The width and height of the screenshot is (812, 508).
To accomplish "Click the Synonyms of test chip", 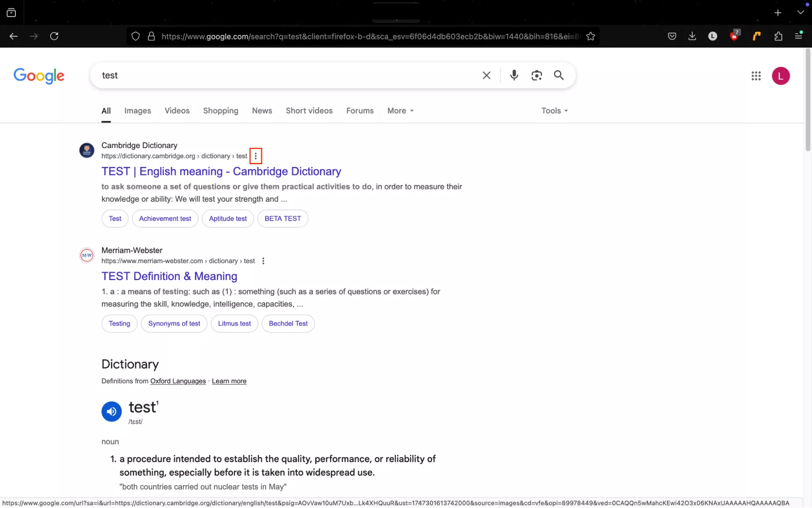I will [x=174, y=323].
